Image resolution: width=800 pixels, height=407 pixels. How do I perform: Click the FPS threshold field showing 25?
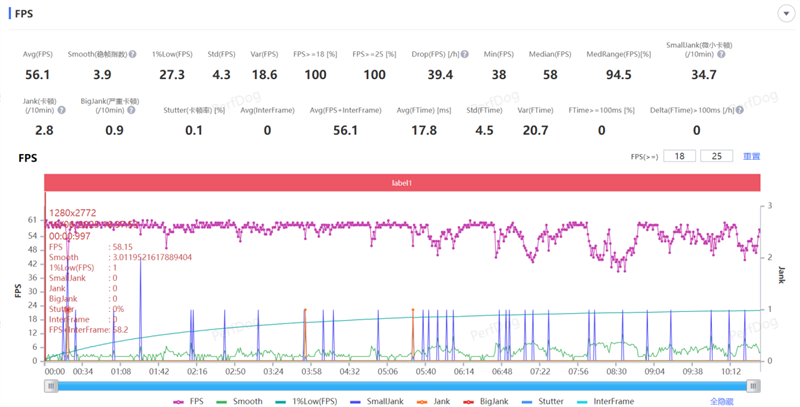pos(716,157)
